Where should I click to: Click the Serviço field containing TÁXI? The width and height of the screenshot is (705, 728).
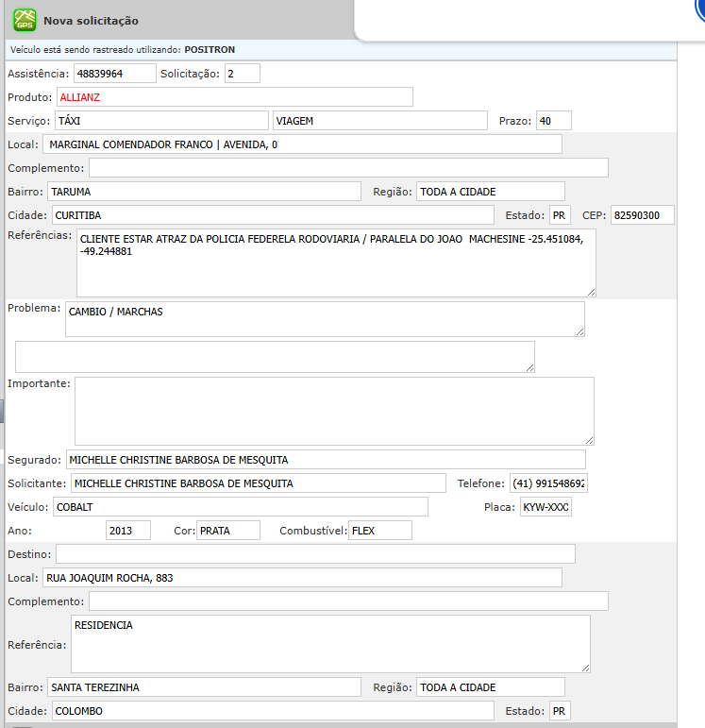(161, 121)
